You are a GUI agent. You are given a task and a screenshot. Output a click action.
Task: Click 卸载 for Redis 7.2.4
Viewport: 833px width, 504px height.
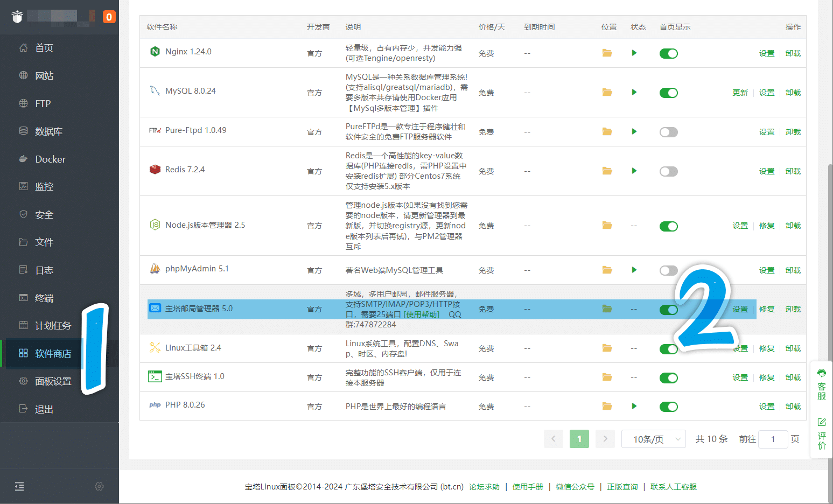click(x=793, y=171)
